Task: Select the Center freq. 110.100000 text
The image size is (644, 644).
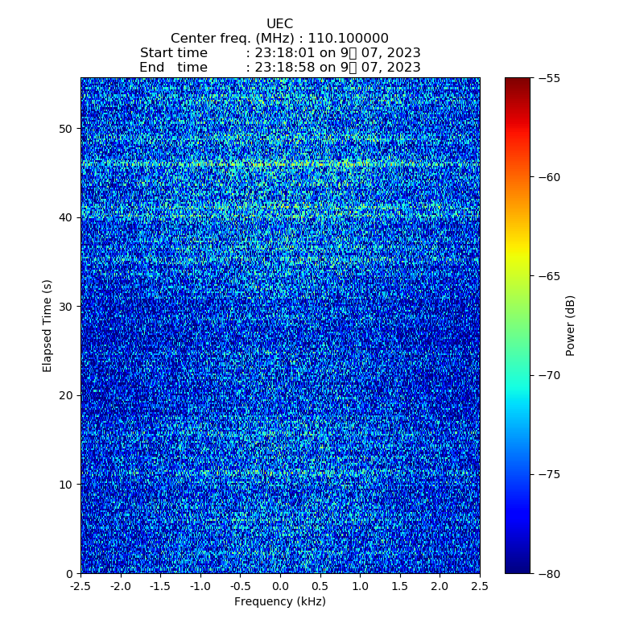Action: pos(279,39)
